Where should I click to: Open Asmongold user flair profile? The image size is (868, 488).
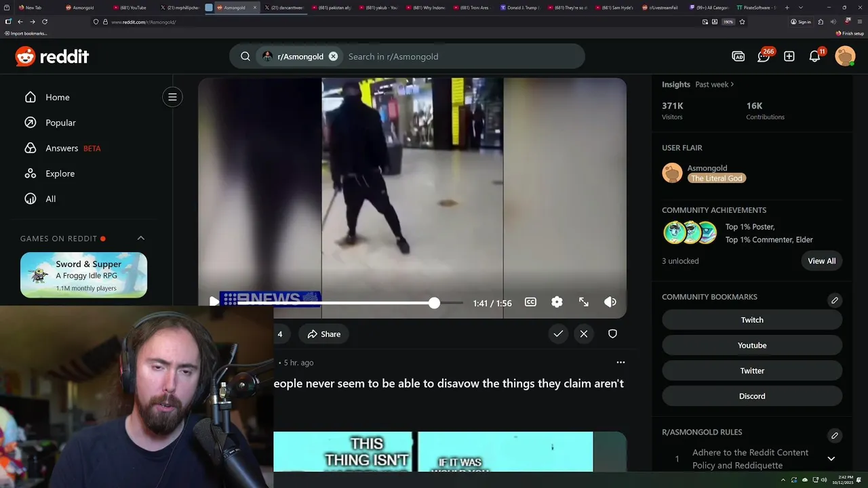coord(707,168)
